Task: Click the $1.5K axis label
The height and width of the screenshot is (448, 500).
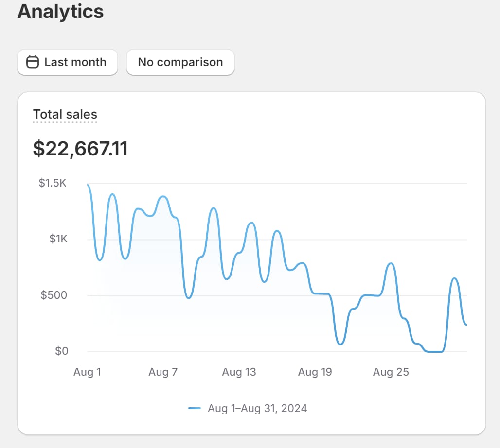Action: pos(53,183)
